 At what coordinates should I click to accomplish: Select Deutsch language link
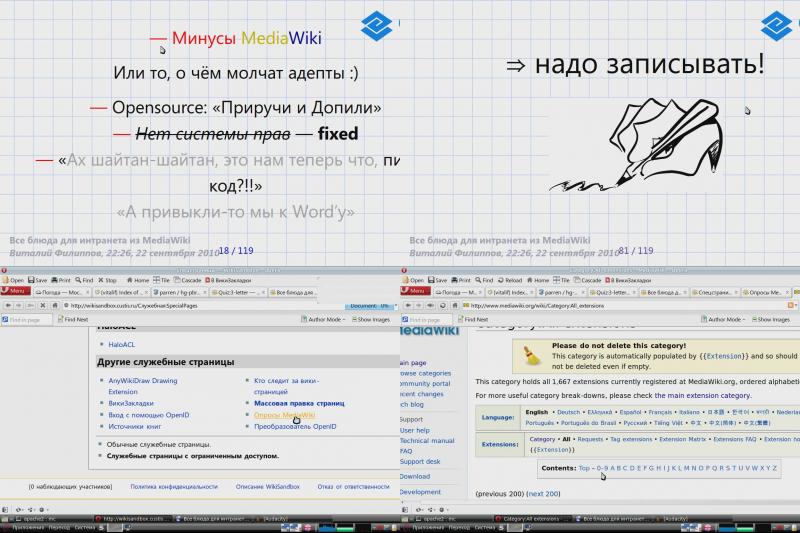click(x=568, y=412)
